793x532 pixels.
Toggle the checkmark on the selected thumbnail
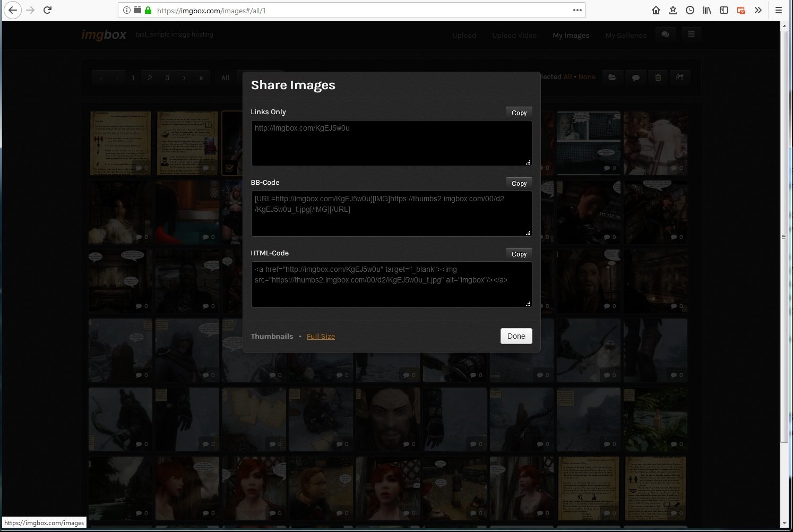click(229, 168)
